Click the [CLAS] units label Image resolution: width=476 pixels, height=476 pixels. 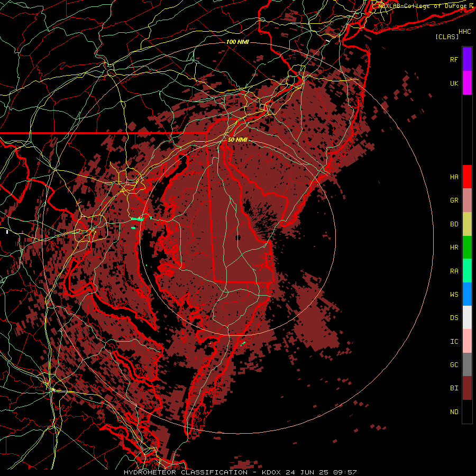[x=447, y=36]
